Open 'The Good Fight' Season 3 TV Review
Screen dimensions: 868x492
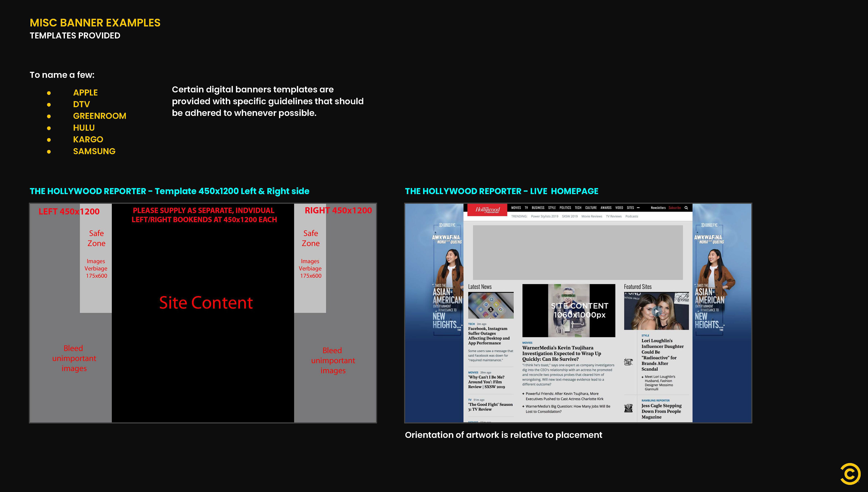point(490,407)
